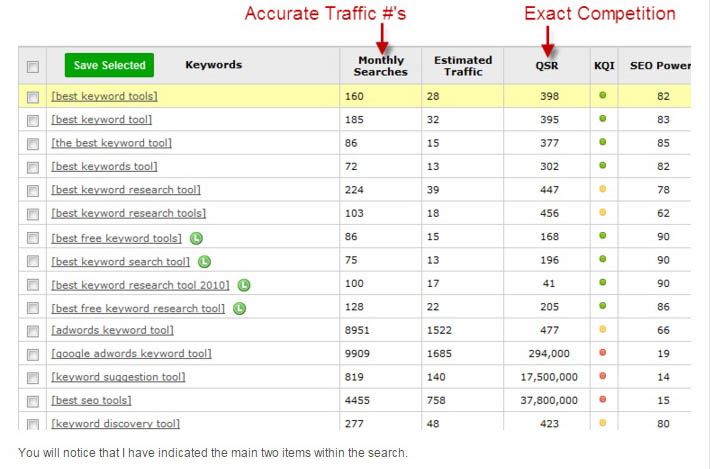The width and height of the screenshot is (710, 469).
Task: Click yellow KQI dot for best keyword research tool
Action: pos(603,189)
